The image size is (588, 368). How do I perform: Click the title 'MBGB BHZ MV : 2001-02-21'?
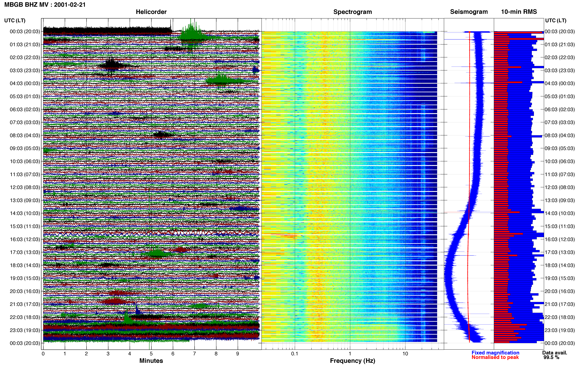pyautogui.click(x=45, y=5)
